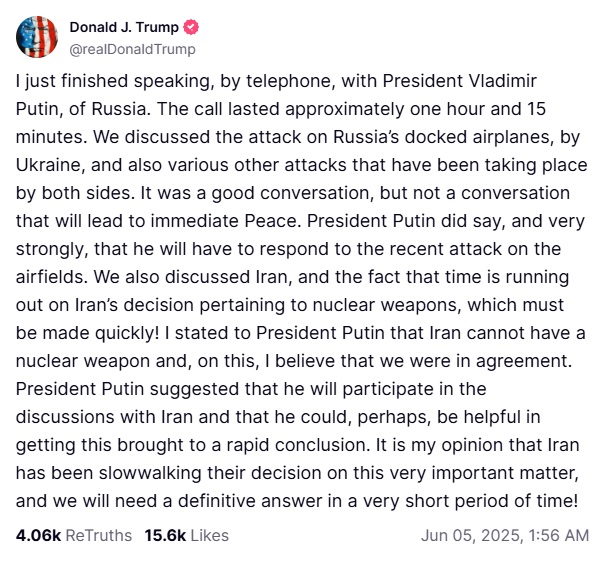
Task: Click the word 'airfields' in the post
Action: [49, 277]
